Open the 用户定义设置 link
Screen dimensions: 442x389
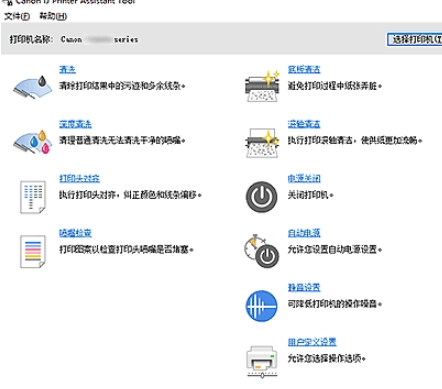point(312,342)
